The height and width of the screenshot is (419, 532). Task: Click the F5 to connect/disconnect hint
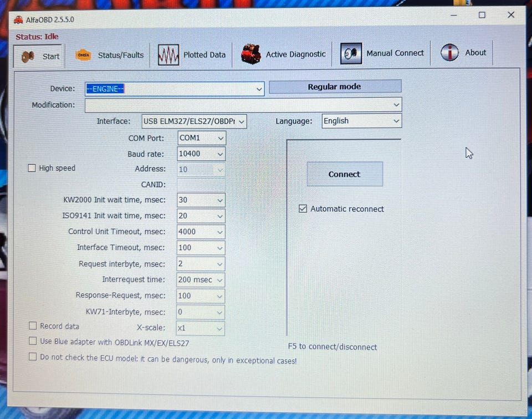332,347
